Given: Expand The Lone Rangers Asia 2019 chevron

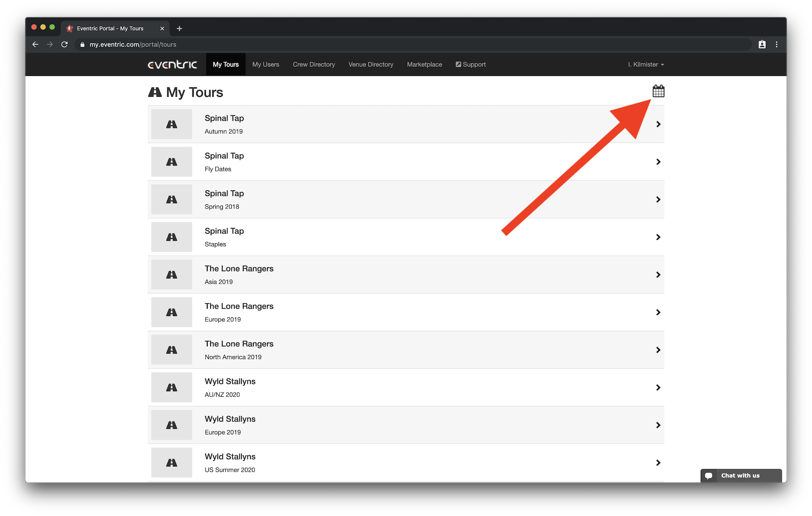Looking at the screenshot, I should (658, 275).
